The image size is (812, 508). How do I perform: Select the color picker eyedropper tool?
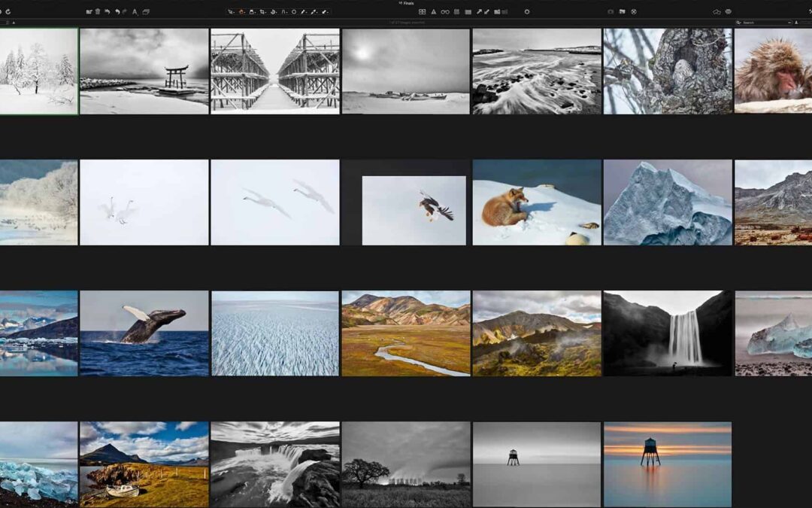pyautogui.click(x=314, y=11)
